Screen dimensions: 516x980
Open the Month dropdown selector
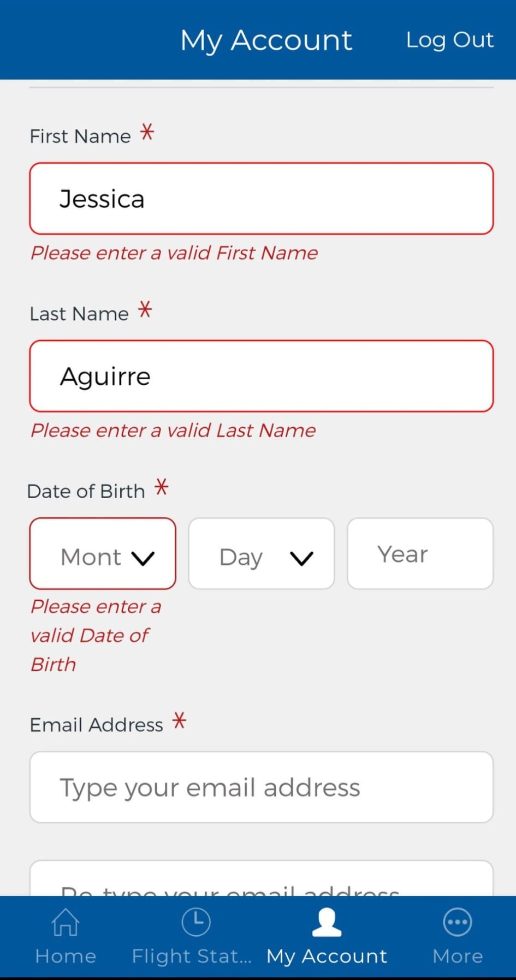pyautogui.click(x=103, y=553)
